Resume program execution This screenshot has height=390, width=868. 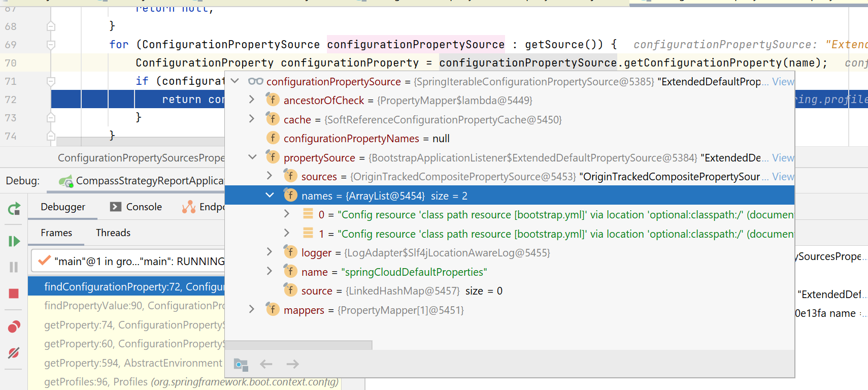[14, 241]
